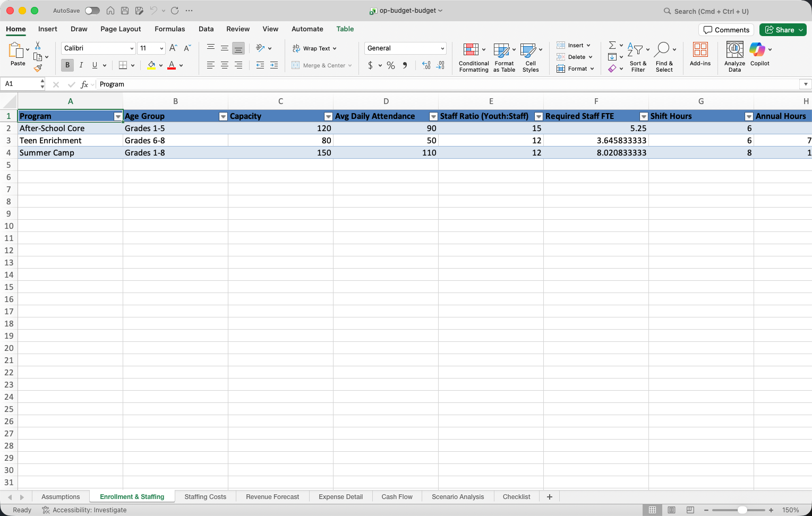Click the Format Painter brush icon
Screen dimensions: 812x516
(38, 68)
